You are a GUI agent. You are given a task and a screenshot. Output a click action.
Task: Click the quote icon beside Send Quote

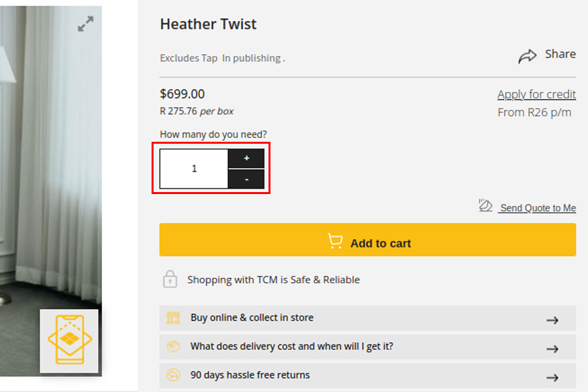(485, 206)
